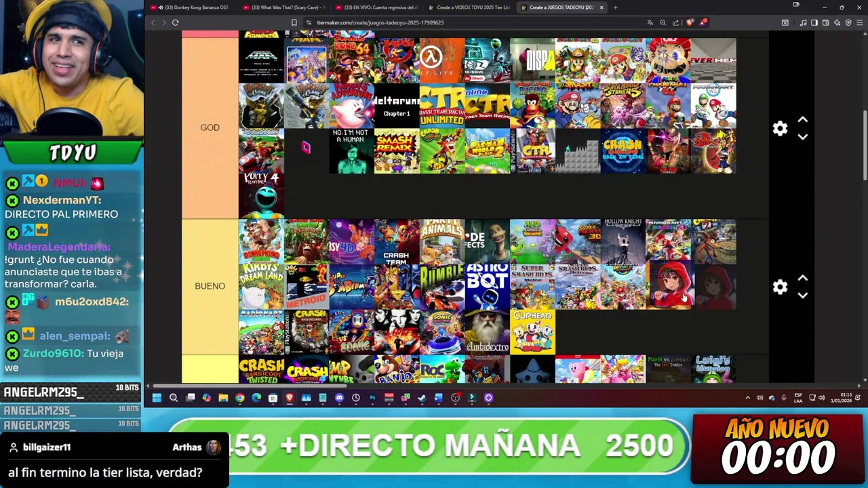The height and width of the screenshot is (488, 868).
Task: Select Party Animals game tile
Action: coord(441,241)
